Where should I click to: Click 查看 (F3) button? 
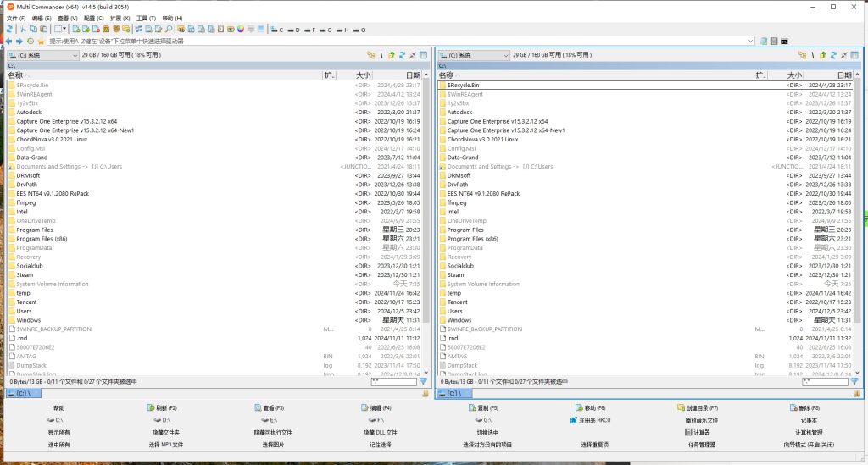click(x=269, y=408)
